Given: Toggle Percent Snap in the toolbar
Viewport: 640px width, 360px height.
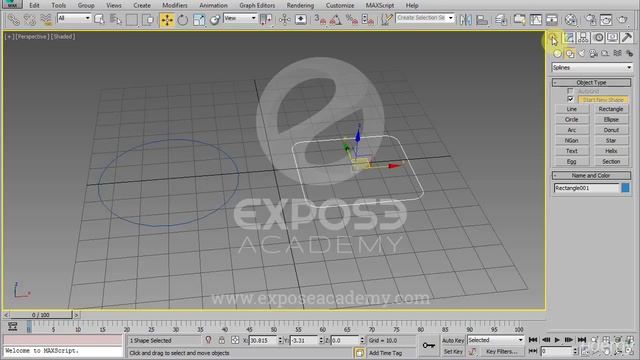Looking at the screenshot, I should pos(351,20).
